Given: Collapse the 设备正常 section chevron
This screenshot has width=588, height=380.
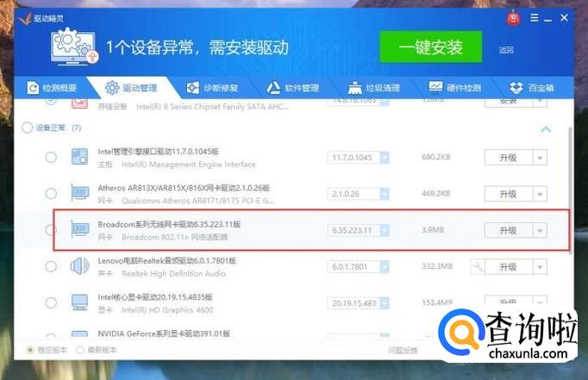Looking at the screenshot, I should [x=546, y=129].
